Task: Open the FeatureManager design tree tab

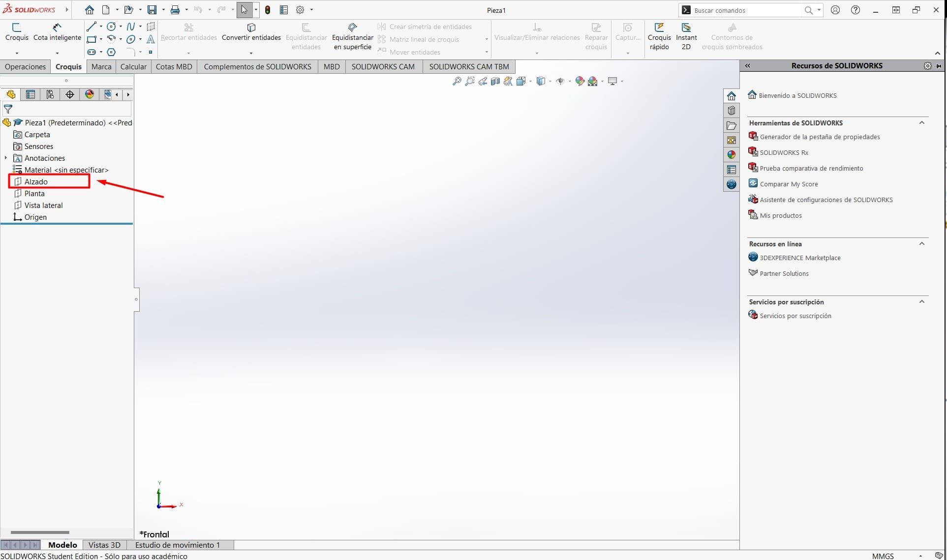Action: pos(11,94)
